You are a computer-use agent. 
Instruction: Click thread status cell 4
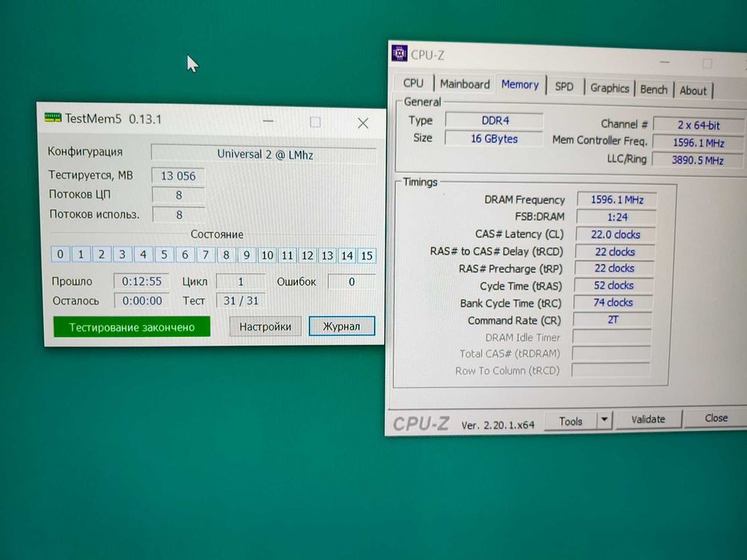coord(143,254)
